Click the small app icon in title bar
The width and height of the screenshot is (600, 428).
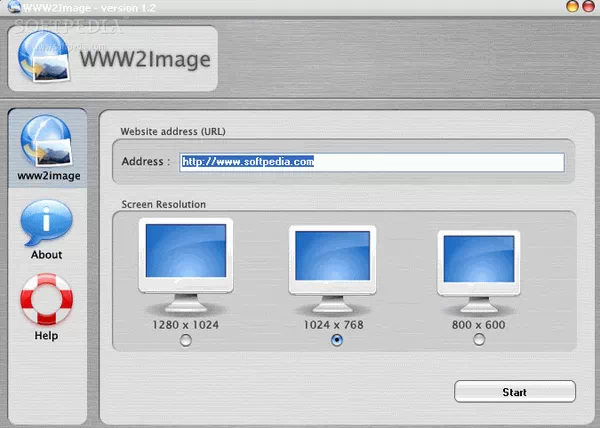[x=12, y=9]
